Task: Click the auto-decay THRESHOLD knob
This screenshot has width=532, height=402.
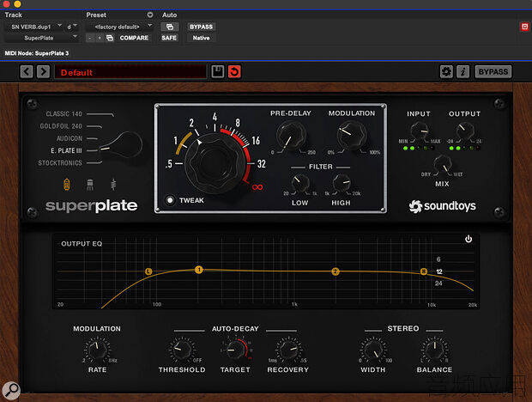Action: 182,350
